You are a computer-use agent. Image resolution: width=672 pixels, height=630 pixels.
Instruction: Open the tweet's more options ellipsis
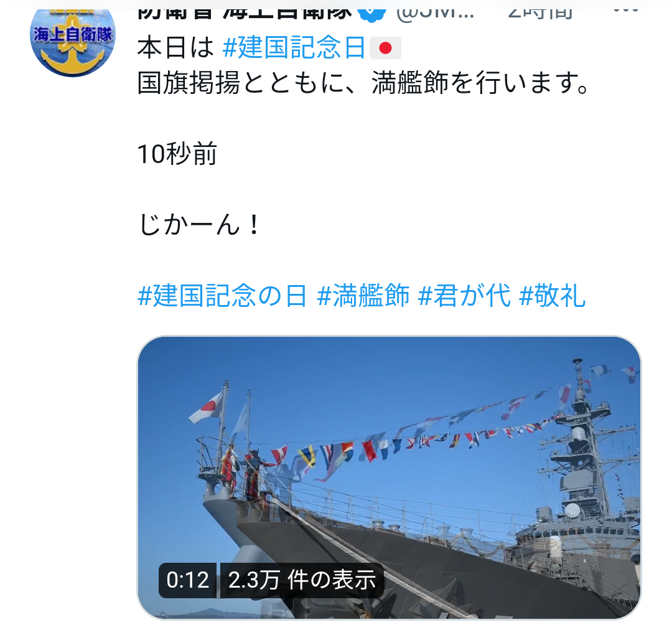626,11
